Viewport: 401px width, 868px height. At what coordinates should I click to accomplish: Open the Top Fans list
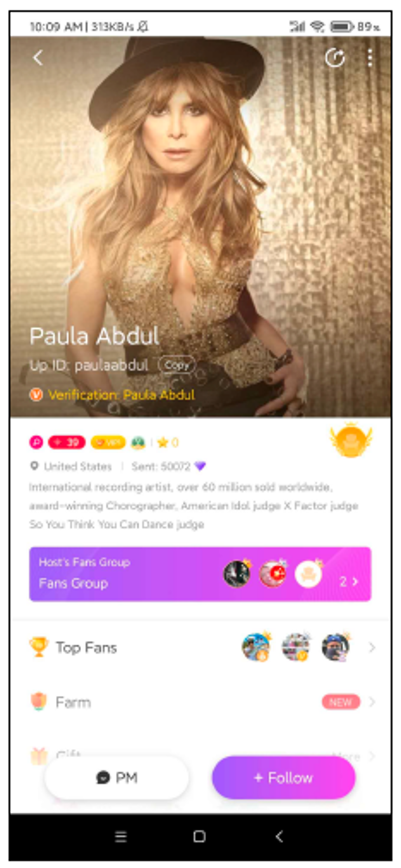[x=200, y=647]
